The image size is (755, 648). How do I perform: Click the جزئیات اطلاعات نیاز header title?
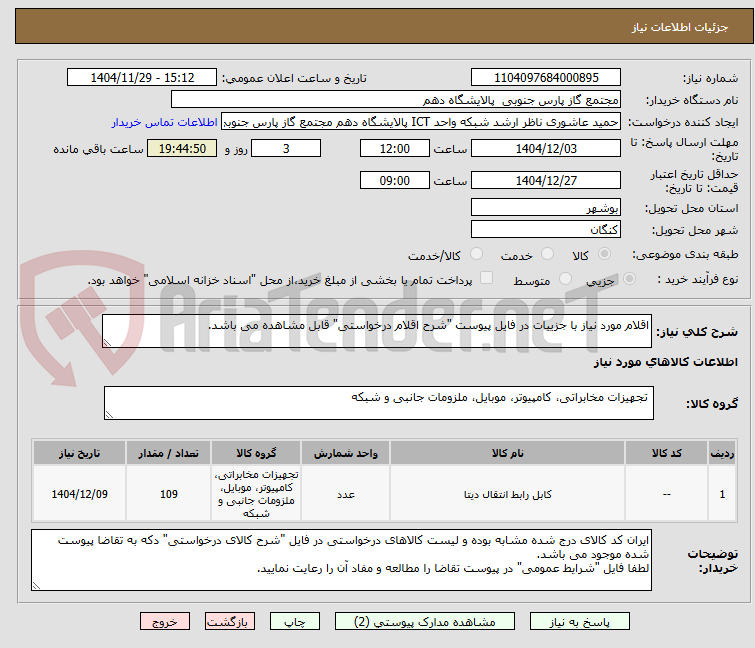coord(679,27)
